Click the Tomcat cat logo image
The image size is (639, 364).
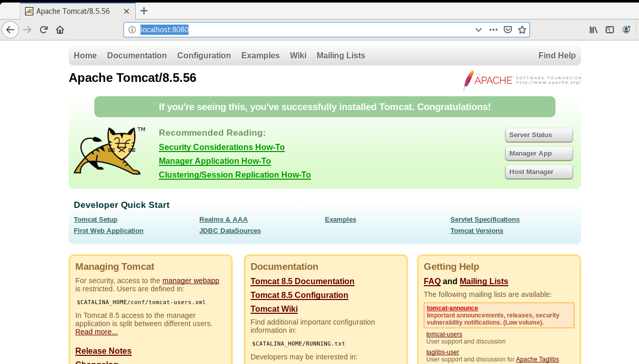[109, 151]
